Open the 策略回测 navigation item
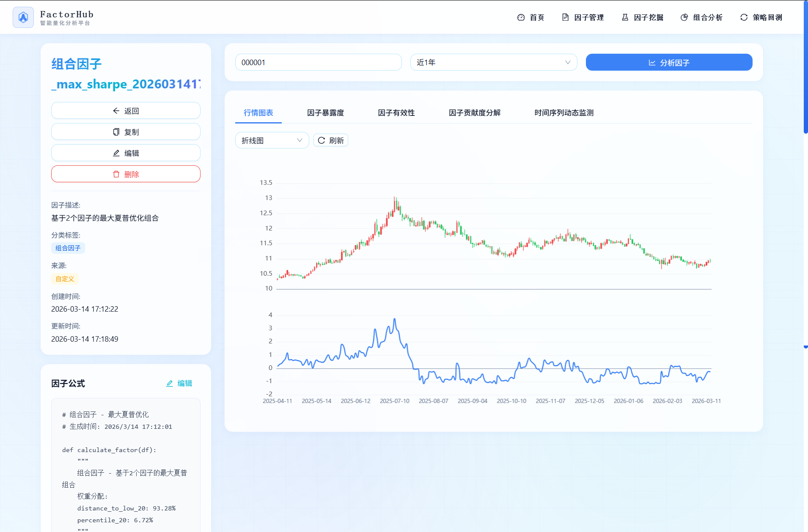The height and width of the screenshot is (532, 808). (761, 17)
